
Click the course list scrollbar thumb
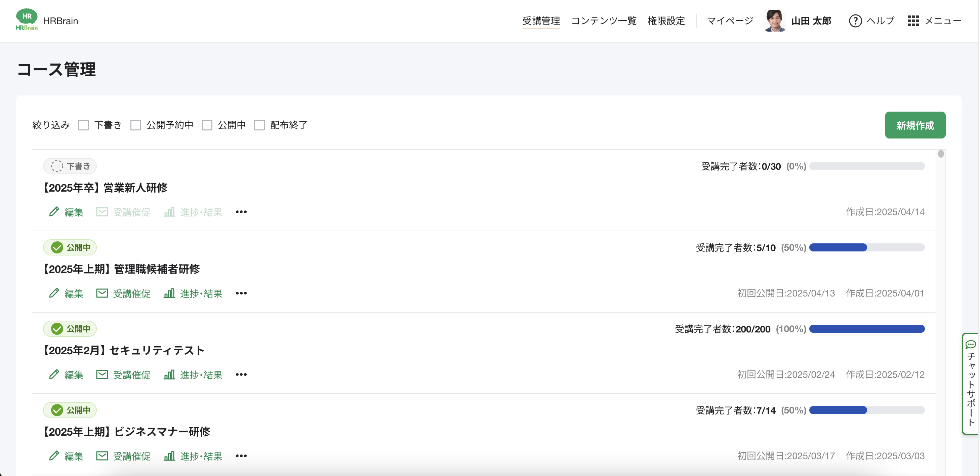click(941, 154)
